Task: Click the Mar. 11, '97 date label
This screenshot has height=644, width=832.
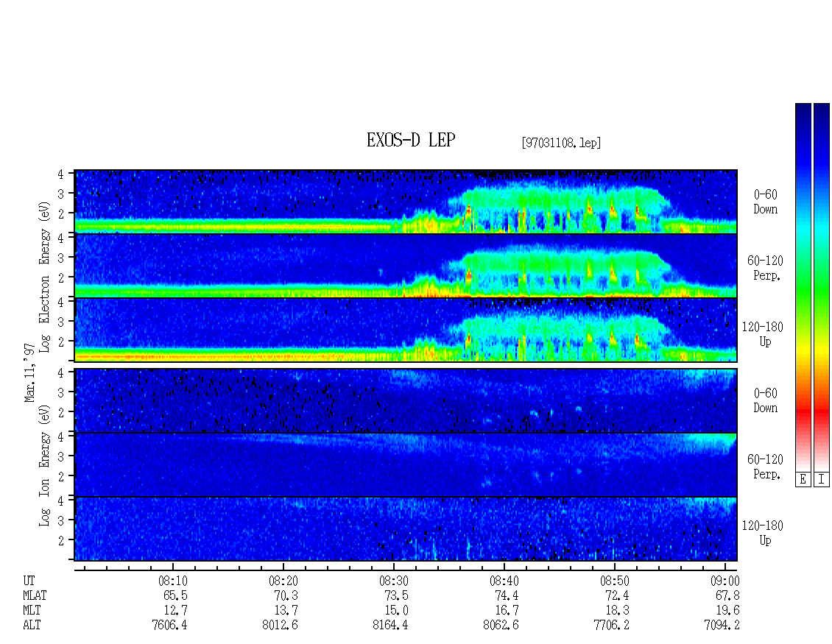Action: pos(29,372)
